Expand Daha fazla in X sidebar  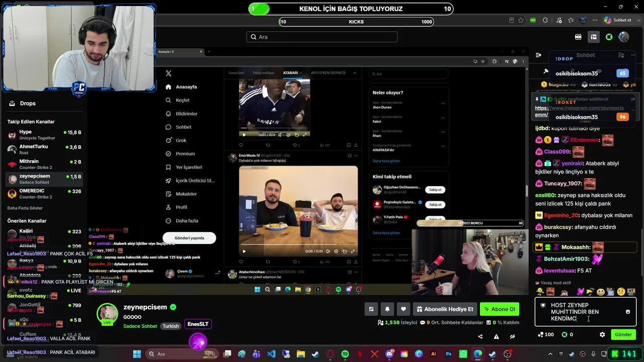[182, 221]
